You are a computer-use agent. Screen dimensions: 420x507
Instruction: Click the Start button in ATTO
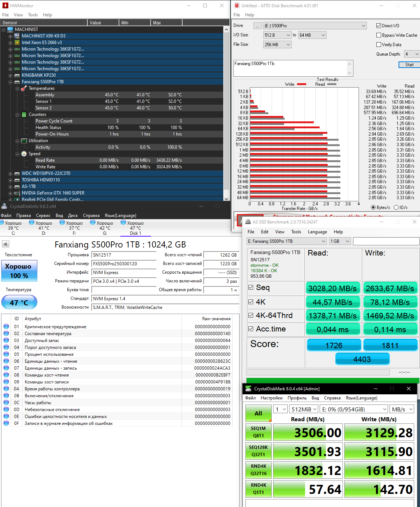[x=409, y=64]
